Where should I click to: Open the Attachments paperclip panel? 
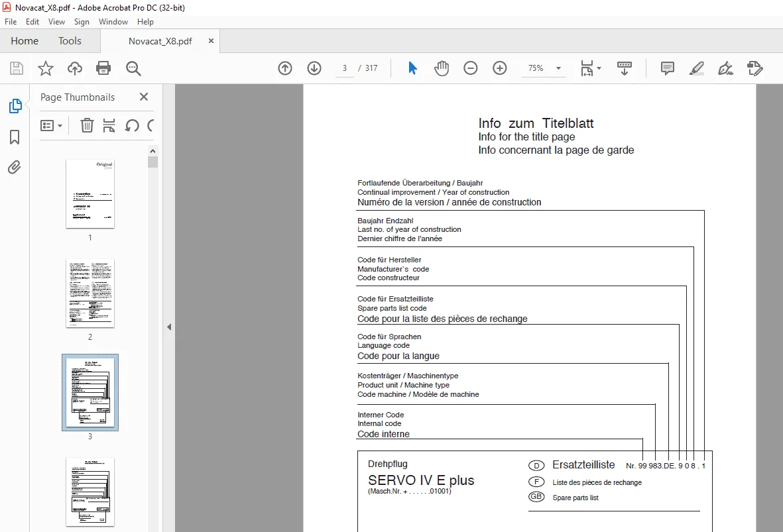click(15, 167)
